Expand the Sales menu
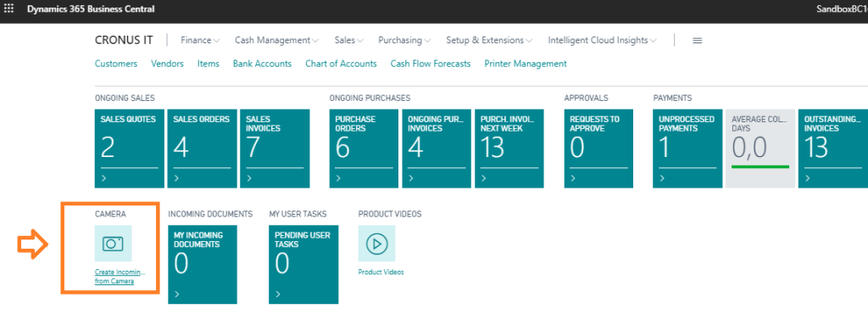 (x=348, y=40)
